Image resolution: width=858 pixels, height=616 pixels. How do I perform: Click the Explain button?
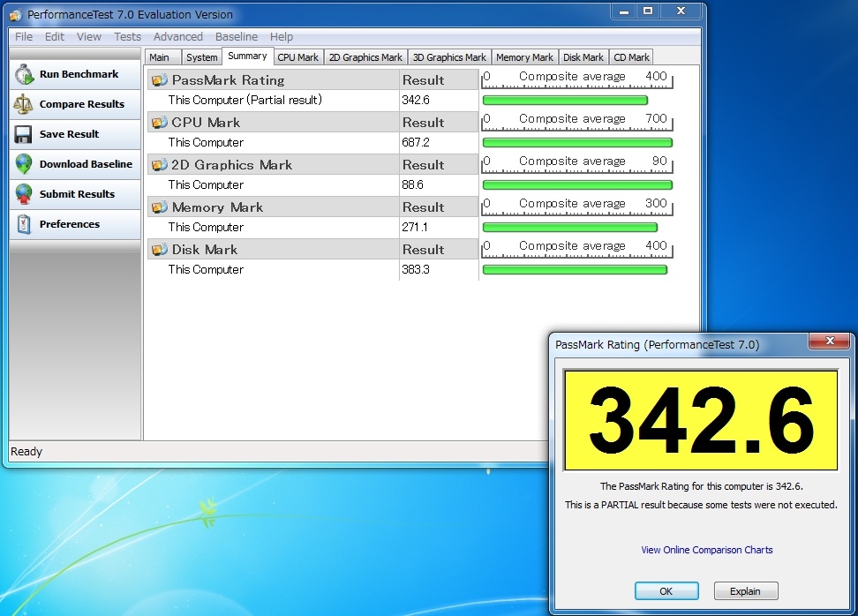[x=746, y=591]
